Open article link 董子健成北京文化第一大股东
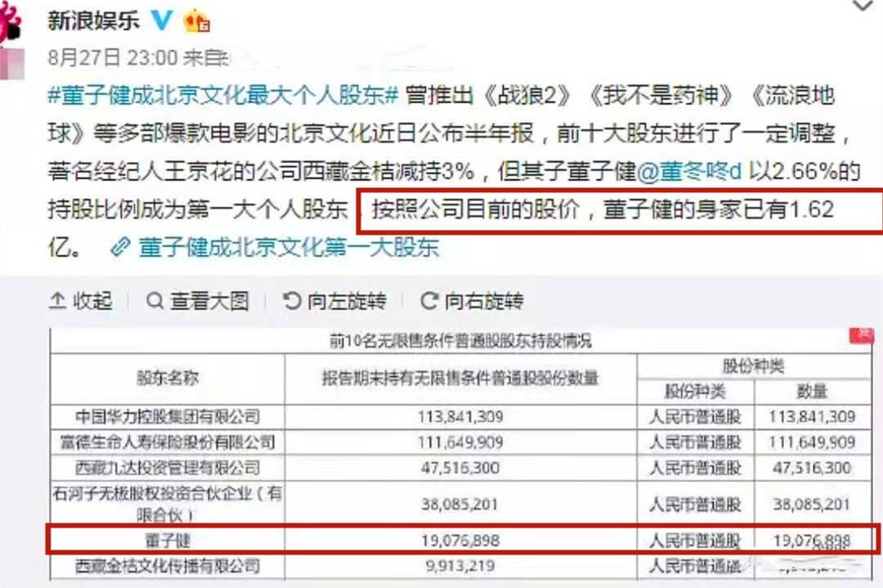The image size is (883, 588). [x=289, y=247]
